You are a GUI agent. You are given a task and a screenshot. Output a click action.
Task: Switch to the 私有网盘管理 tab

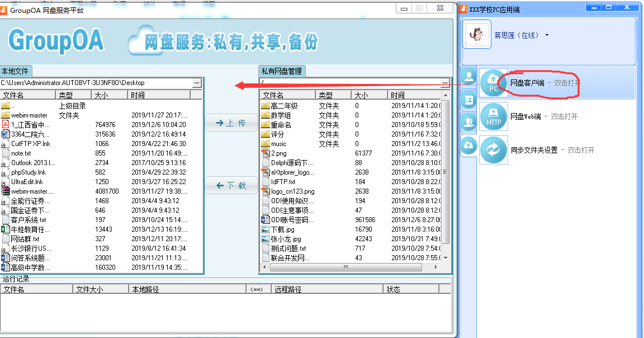pos(281,71)
